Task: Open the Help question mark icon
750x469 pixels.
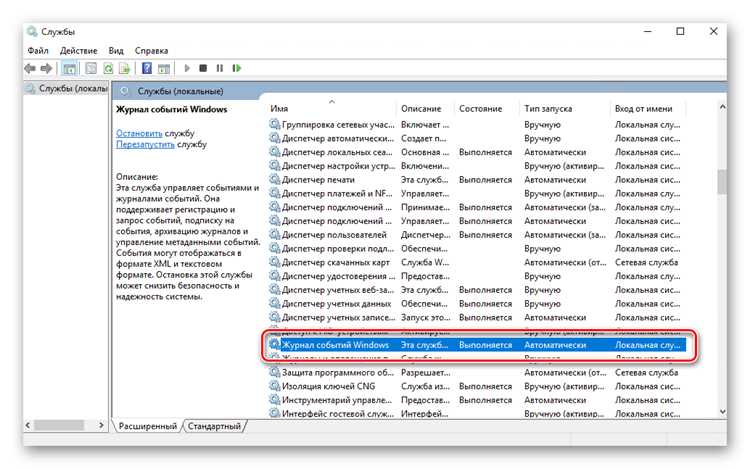Action: coord(147,68)
